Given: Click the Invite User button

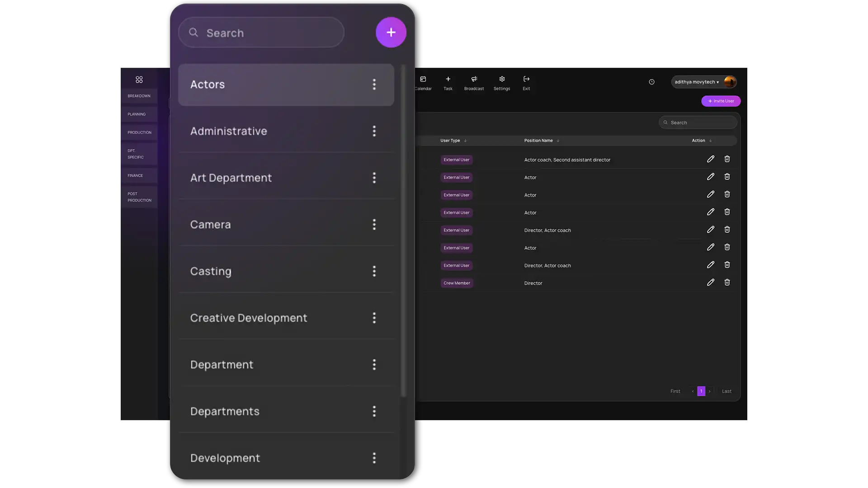Looking at the screenshot, I should coord(721,101).
